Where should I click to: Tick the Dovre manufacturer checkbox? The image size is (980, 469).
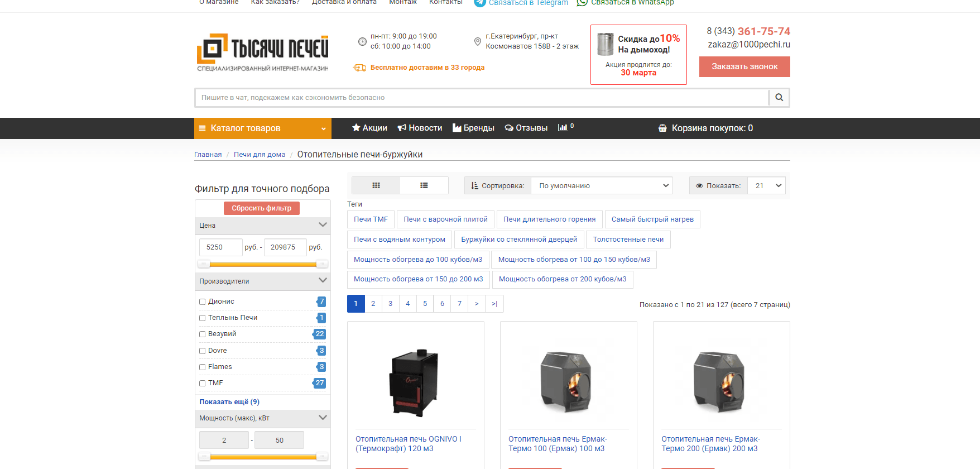tap(203, 351)
